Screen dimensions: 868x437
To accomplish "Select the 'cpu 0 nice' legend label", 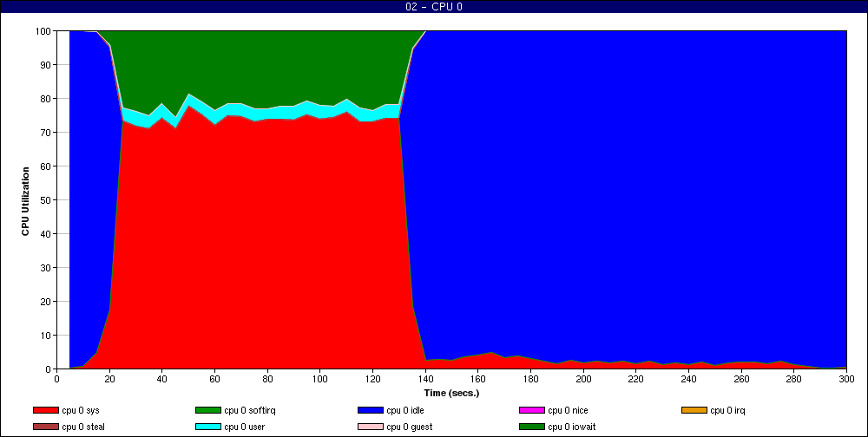I will (568, 410).
